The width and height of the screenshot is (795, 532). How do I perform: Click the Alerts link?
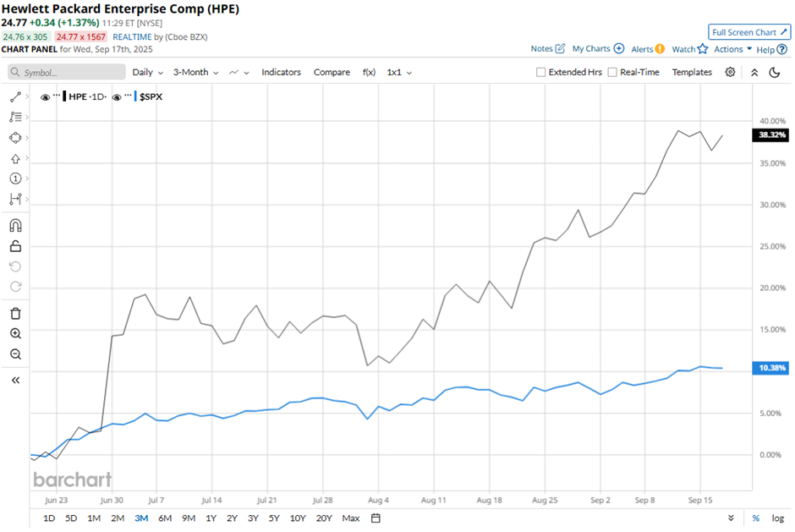642,49
